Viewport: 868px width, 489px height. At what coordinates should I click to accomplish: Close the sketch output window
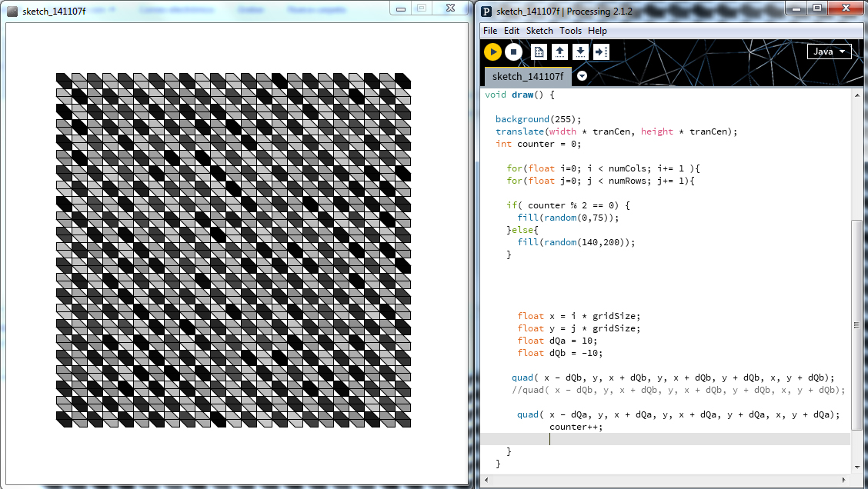point(449,8)
